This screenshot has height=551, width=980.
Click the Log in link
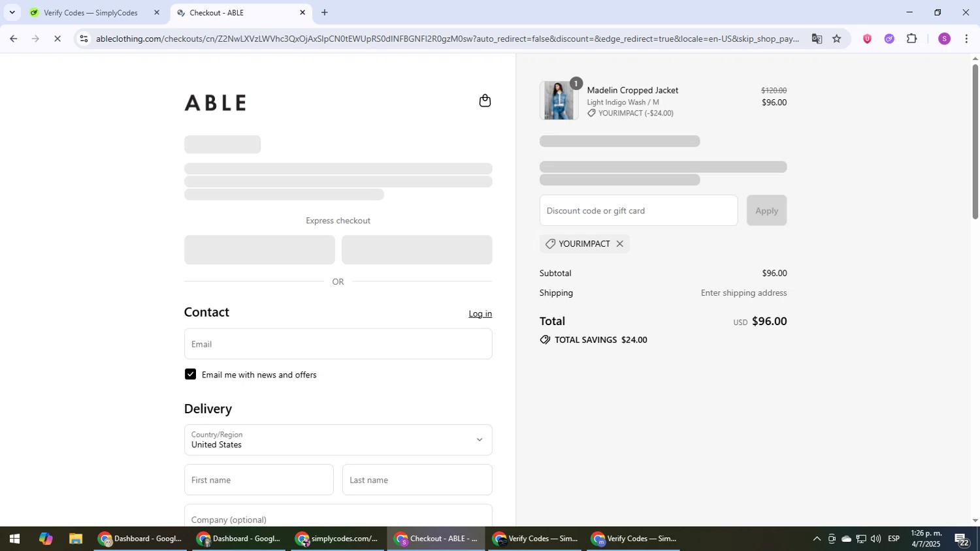click(x=480, y=313)
